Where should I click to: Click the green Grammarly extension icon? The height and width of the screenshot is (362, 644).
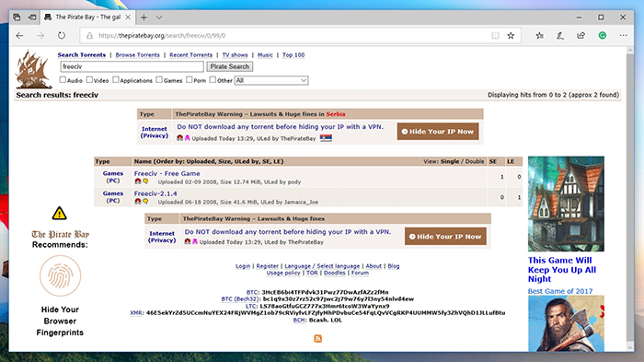(602, 36)
